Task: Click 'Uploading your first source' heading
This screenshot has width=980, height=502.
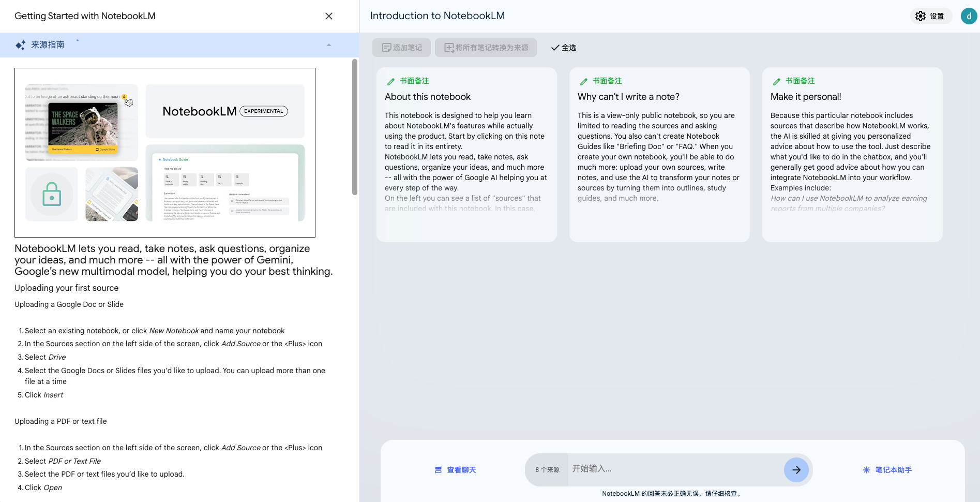Action: click(66, 288)
